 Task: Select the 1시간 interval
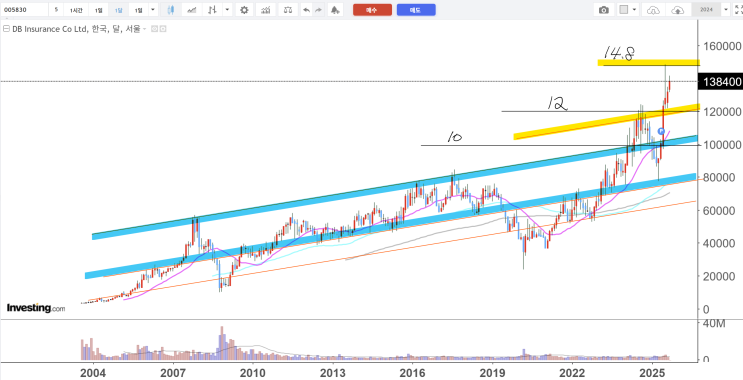pyautogui.click(x=76, y=10)
